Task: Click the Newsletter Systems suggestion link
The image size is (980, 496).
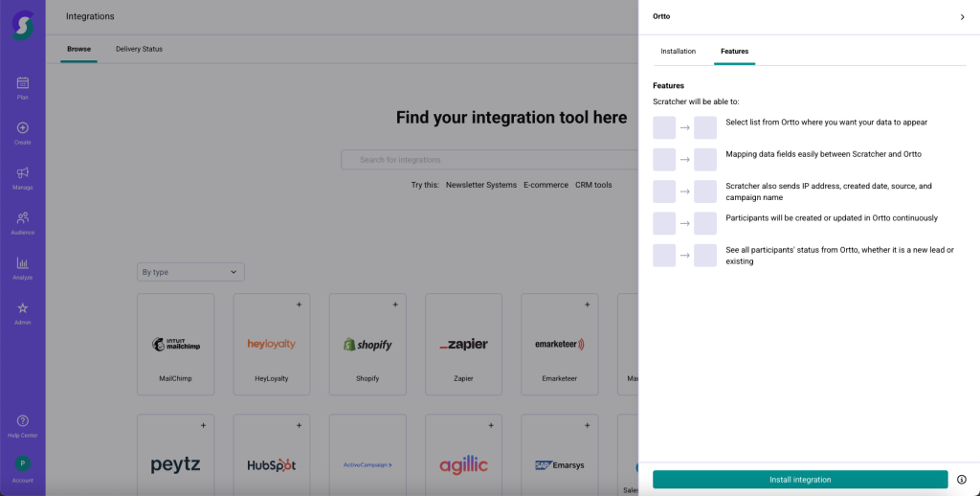Action: pos(480,185)
